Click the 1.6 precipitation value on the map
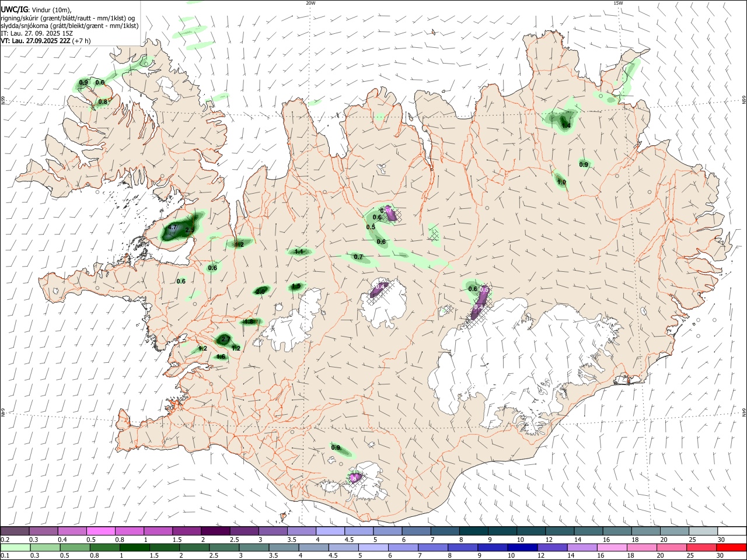 point(221,356)
